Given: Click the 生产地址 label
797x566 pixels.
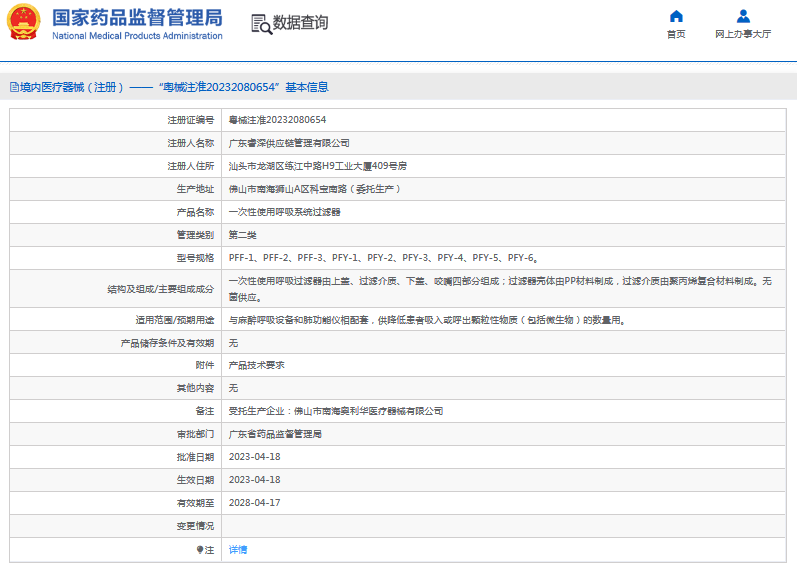Looking at the screenshot, I should [x=196, y=189].
